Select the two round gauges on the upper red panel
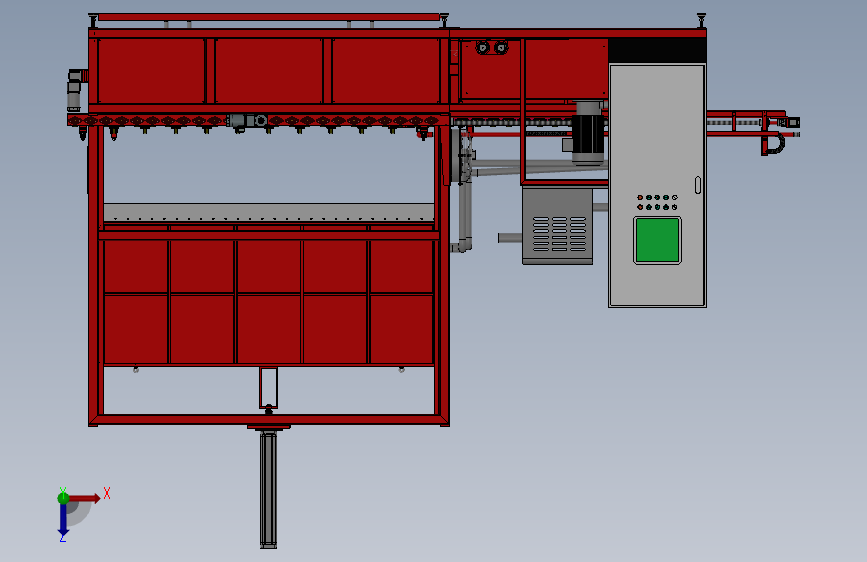The width and height of the screenshot is (867, 562). 492,48
